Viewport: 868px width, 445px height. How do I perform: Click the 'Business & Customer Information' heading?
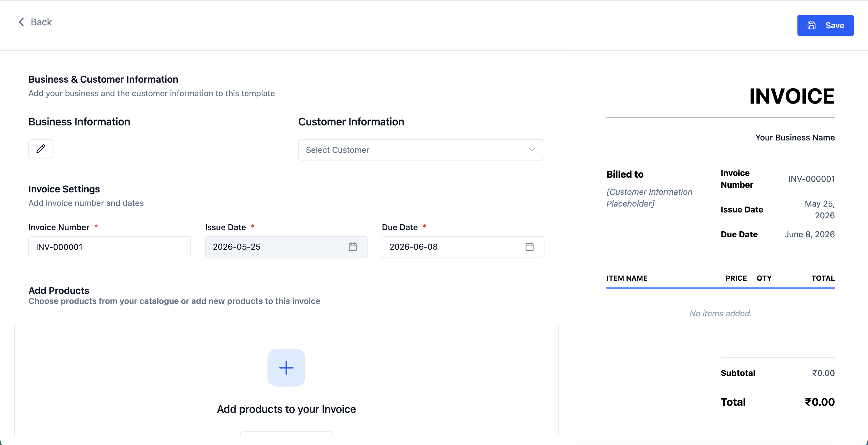pyautogui.click(x=103, y=79)
